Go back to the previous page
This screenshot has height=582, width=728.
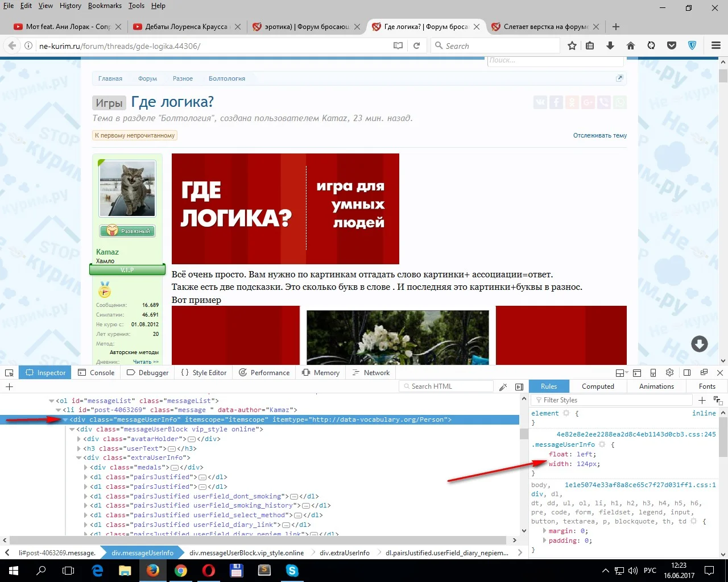tap(12, 45)
